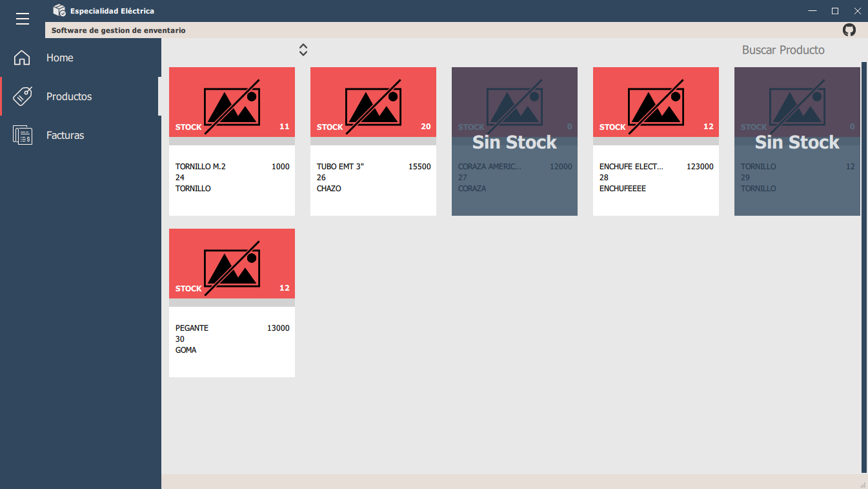Click the Buscar Producto search field
868x489 pixels.
coord(783,50)
